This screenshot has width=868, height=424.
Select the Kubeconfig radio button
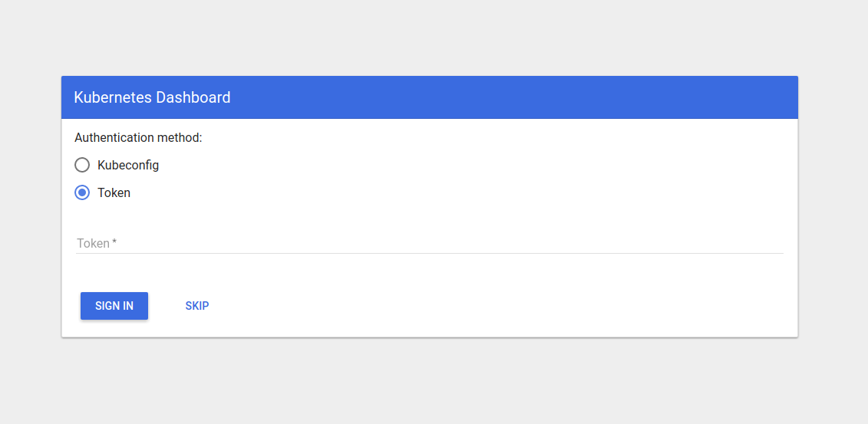click(x=82, y=165)
